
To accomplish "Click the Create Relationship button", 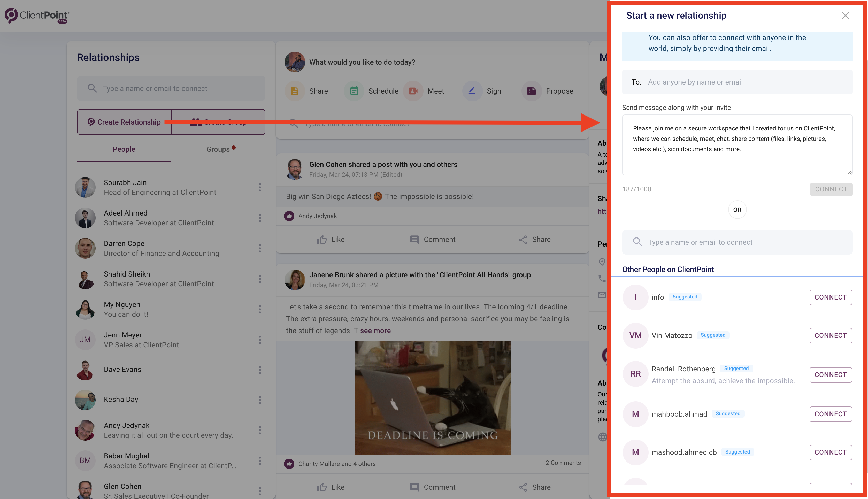I will pos(124,122).
